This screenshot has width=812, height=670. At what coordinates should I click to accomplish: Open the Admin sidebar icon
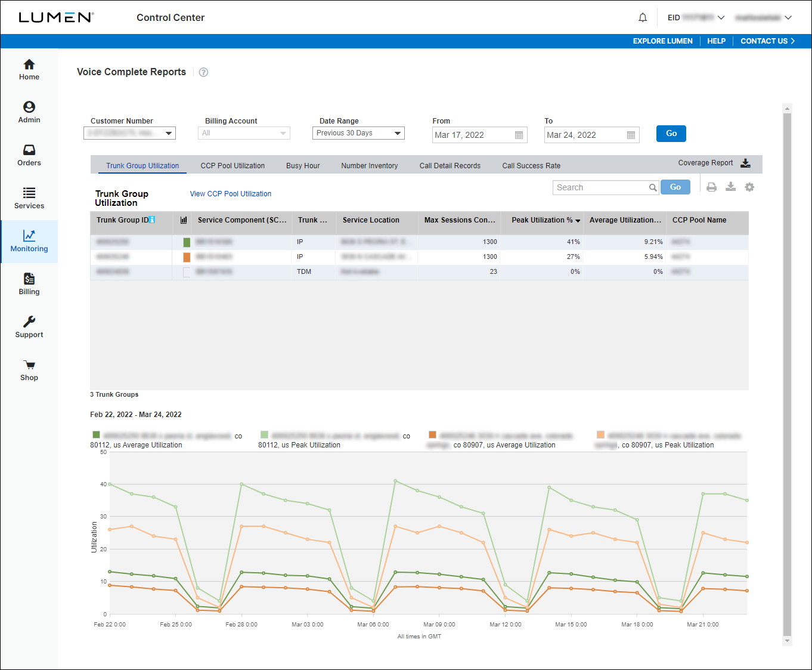29,107
